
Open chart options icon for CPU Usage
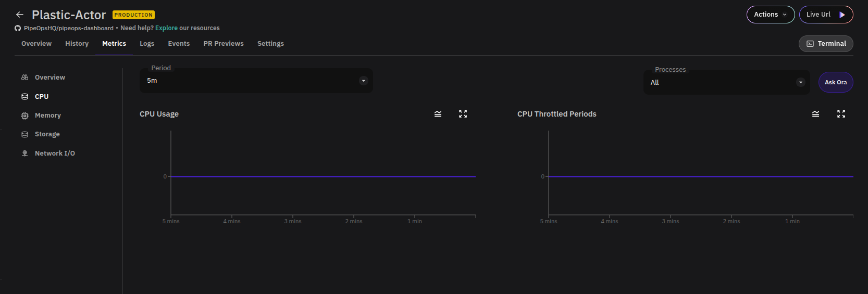click(438, 114)
